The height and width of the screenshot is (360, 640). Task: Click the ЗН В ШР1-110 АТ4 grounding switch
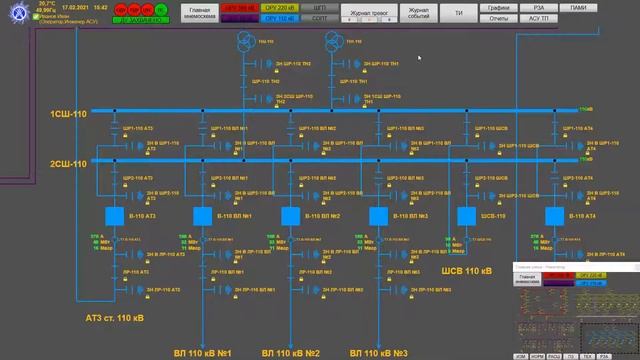pyautogui.click(x=575, y=146)
